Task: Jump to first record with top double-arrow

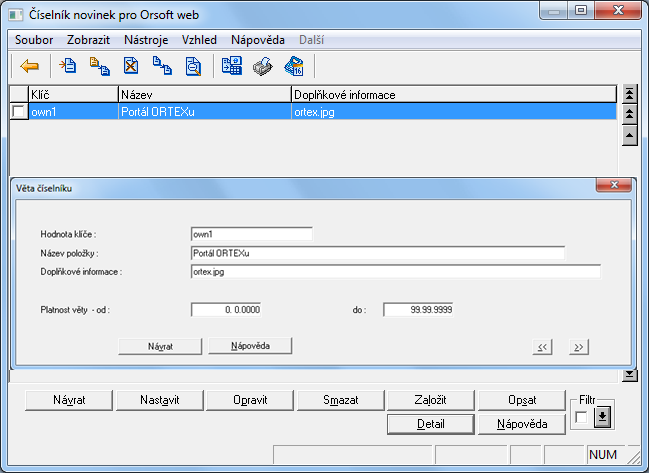Action: (630, 94)
